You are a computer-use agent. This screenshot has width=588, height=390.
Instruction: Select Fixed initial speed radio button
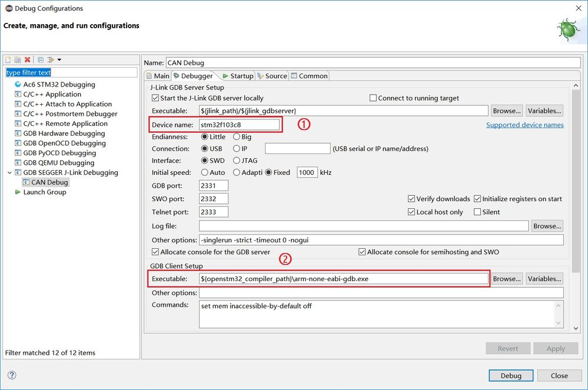(x=268, y=172)
